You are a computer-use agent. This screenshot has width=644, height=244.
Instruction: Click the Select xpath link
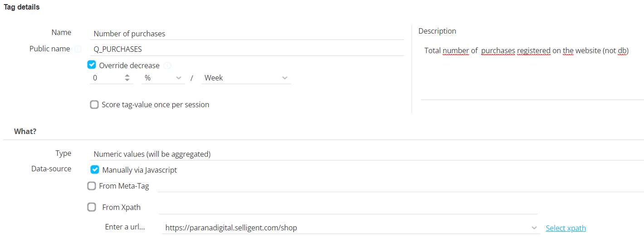point(566,228)
